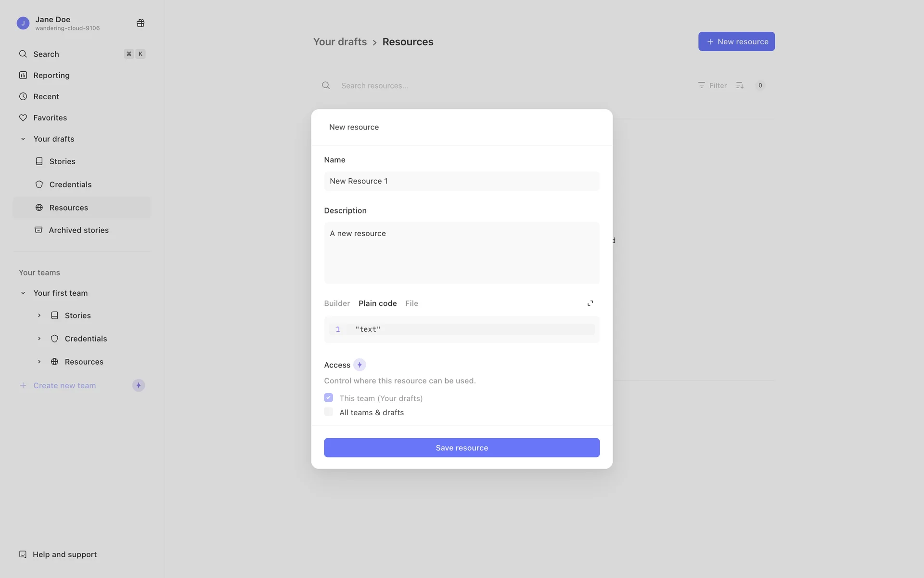Open Help and support

coord(64,554)
